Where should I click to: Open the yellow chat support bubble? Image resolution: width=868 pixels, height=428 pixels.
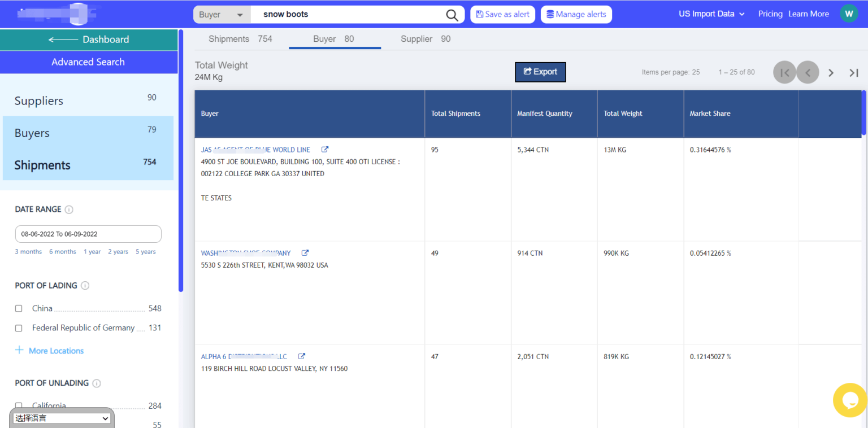[850, 400]
